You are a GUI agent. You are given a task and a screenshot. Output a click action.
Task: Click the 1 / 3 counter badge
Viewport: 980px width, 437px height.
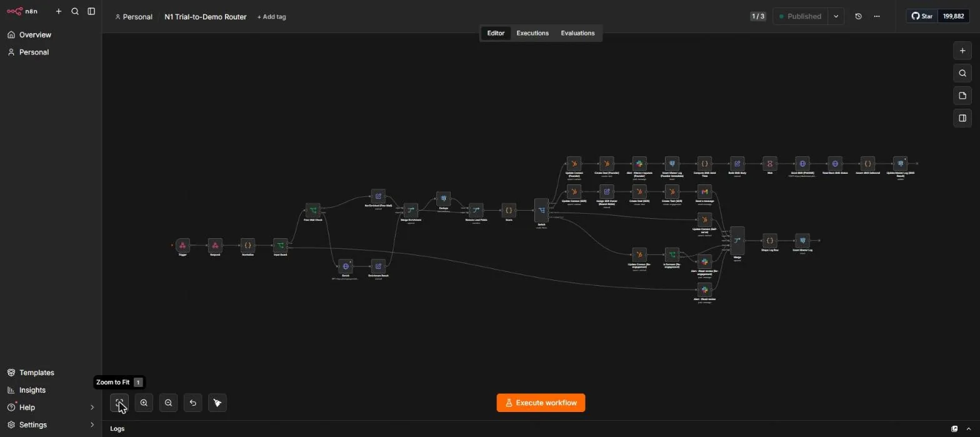757,16
